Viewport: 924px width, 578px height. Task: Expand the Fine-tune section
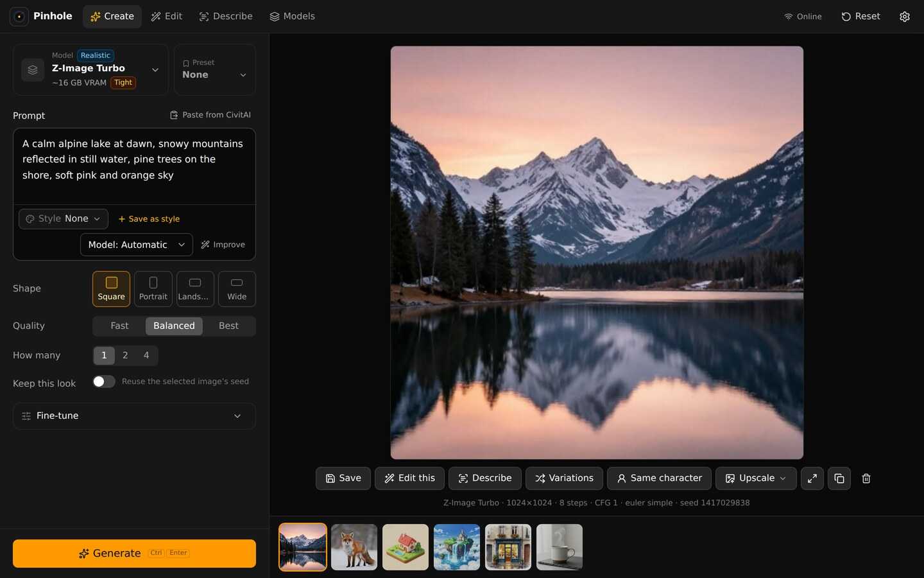click(134, 416)
